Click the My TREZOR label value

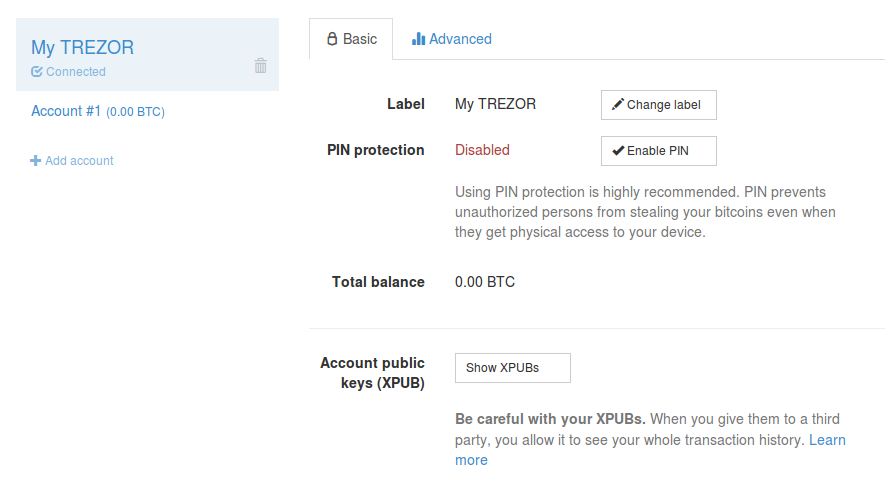[x=496, y=104]
